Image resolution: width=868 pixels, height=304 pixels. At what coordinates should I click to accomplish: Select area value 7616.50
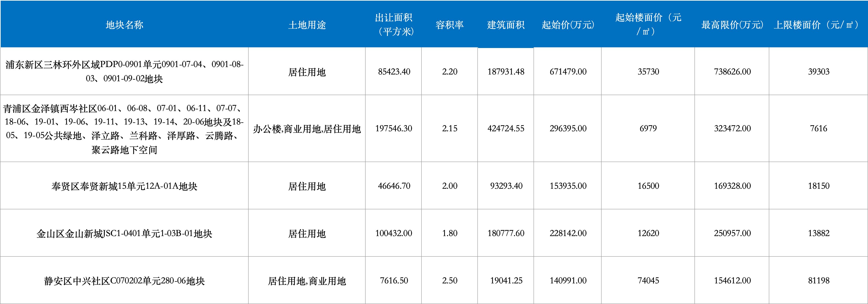(x=394, y=280)
